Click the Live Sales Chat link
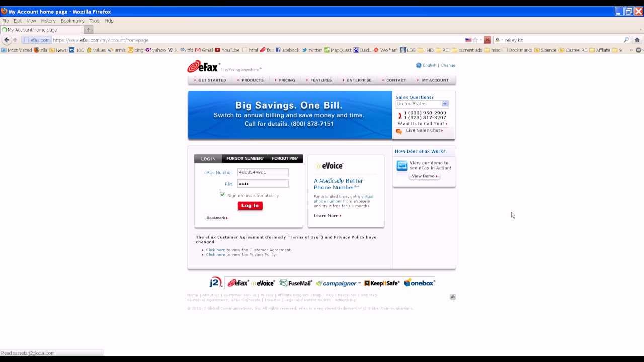Viewport: 644px width, 362px height. pos(424,130)
